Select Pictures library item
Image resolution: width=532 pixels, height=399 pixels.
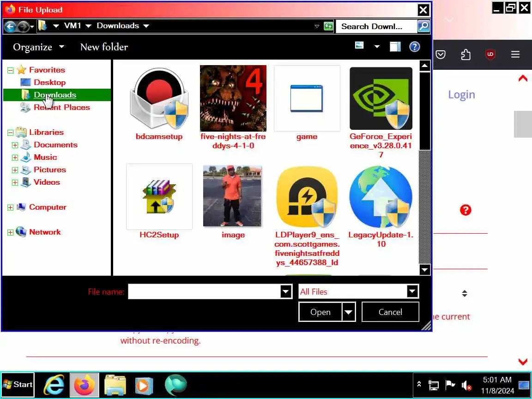coord(50,169)
